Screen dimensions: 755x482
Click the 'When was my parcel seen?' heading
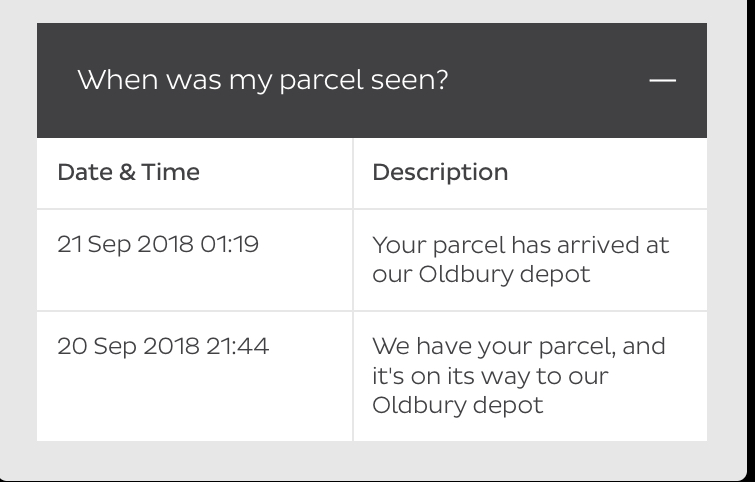tap(263, 80)
